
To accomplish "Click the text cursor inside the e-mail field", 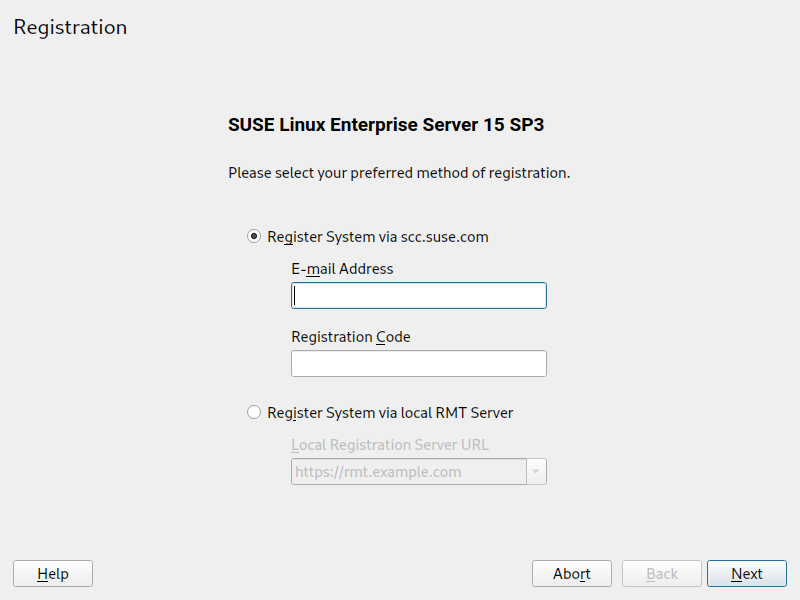I will point(296,296).
